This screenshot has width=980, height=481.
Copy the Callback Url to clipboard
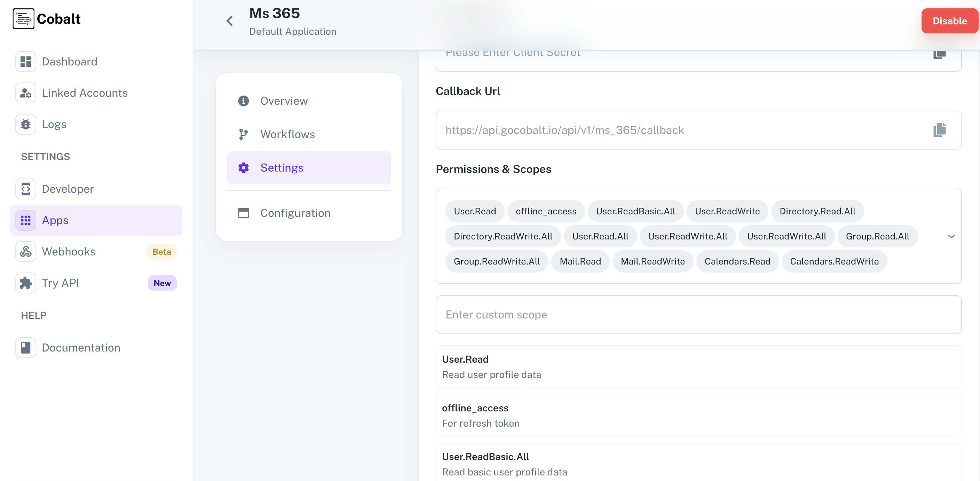[x=939, y=130]
